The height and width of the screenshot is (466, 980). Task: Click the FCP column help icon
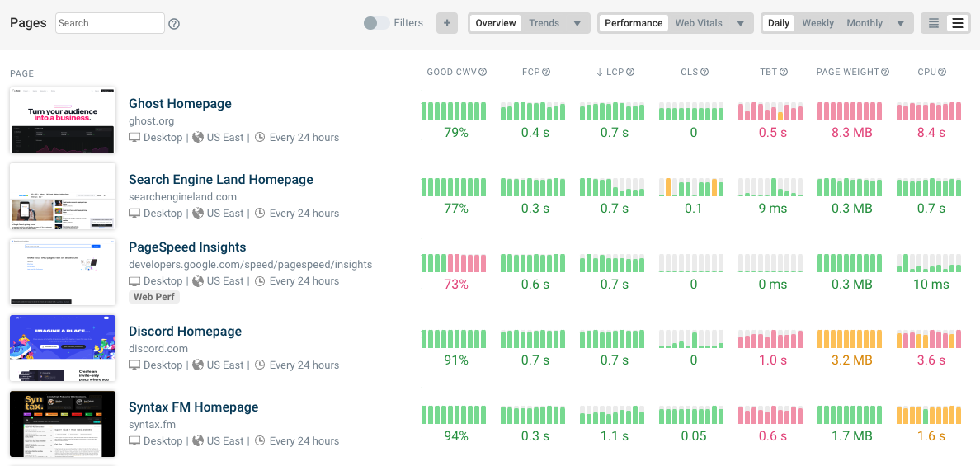point(546,73)
